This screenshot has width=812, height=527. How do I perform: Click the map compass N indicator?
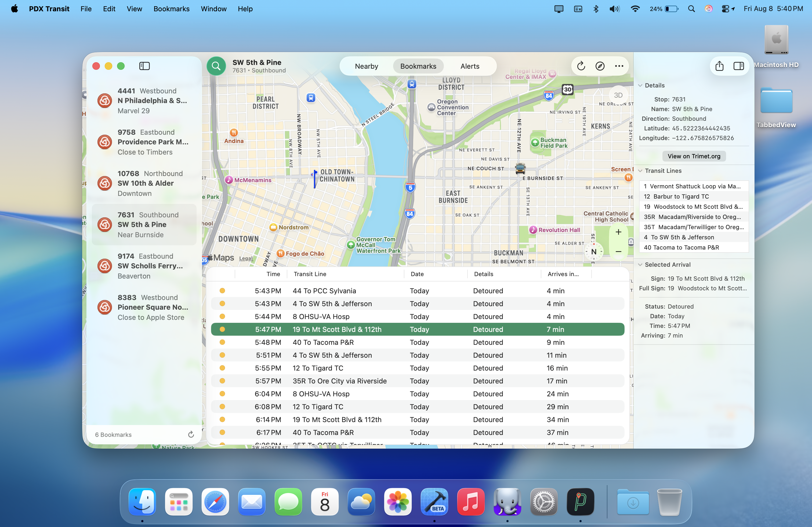(x=594, y=252)
